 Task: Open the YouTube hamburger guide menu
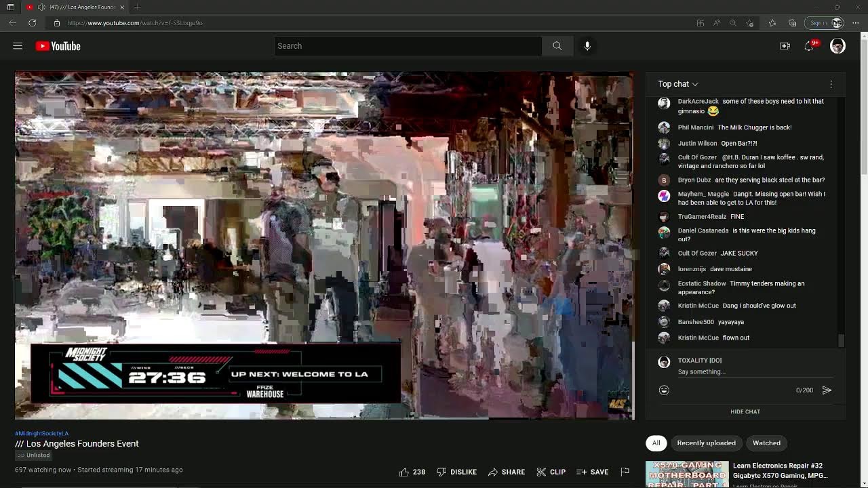pos(18,46)
